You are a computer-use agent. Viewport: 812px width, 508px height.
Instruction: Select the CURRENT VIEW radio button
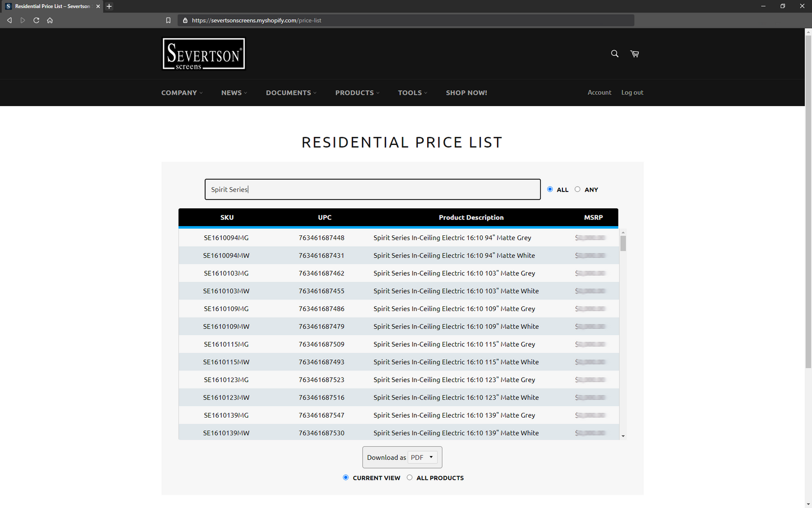pos(346,477)
